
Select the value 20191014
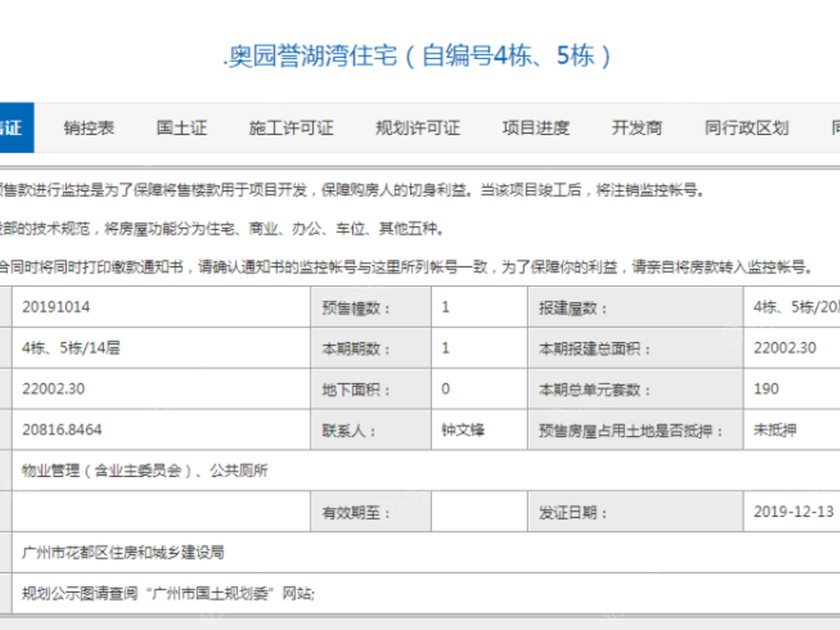(x=56, y=307)
